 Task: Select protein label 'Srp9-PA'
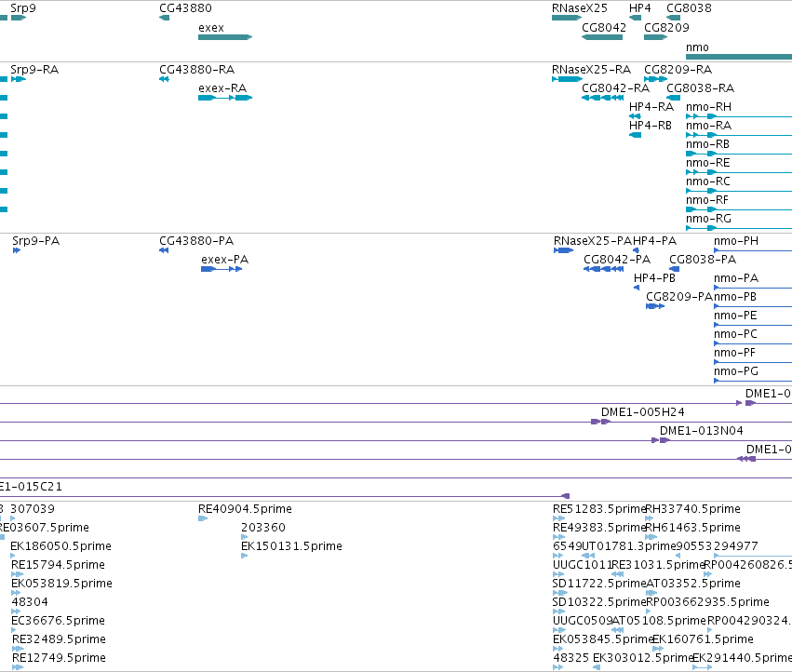[x=36, y=241]
